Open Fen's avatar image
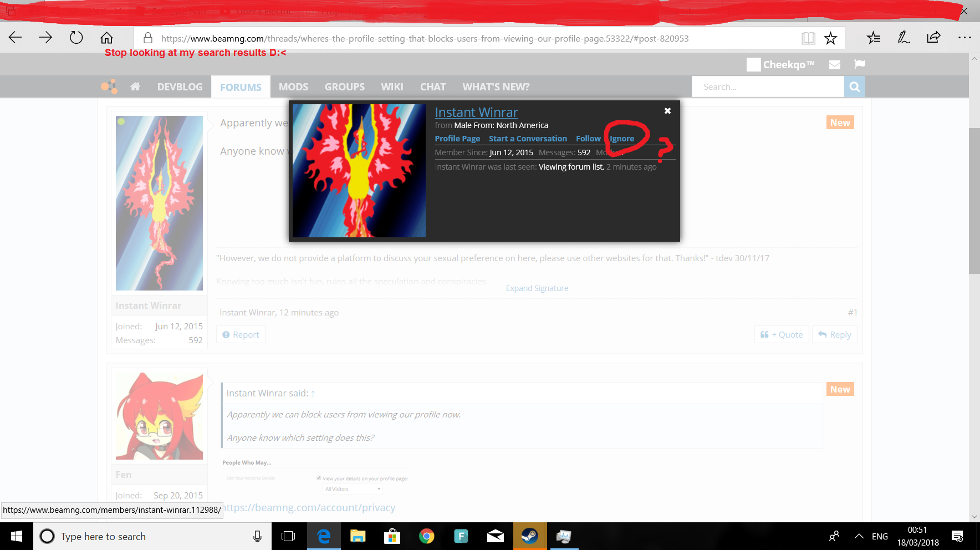This screenshot has width=980, height=550. pyautogui.click(x=159, y=416)
